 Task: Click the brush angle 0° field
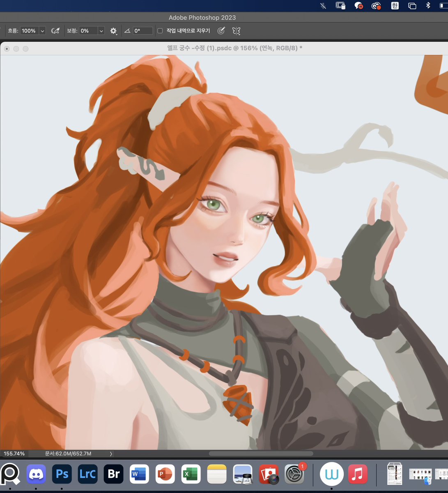tap(142, 31)
